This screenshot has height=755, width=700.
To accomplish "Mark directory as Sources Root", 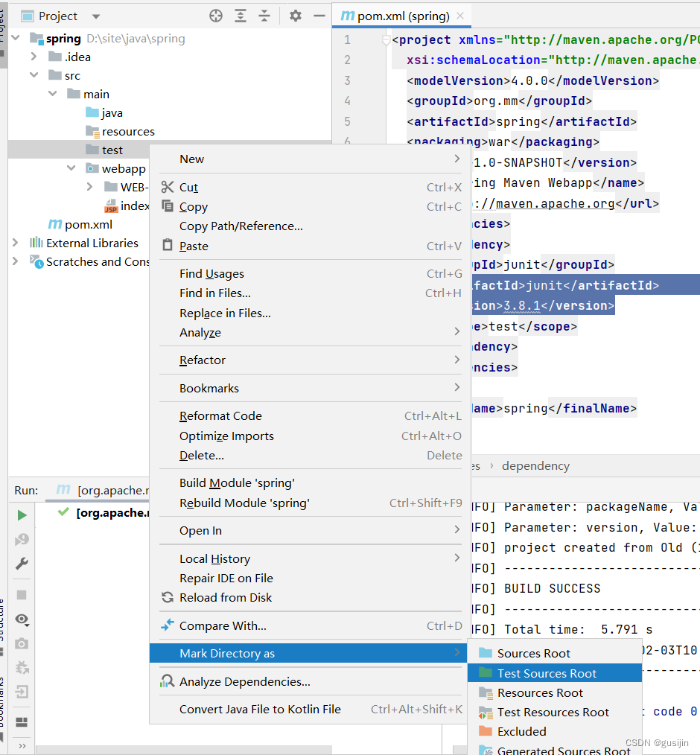I will coord(555,654).
